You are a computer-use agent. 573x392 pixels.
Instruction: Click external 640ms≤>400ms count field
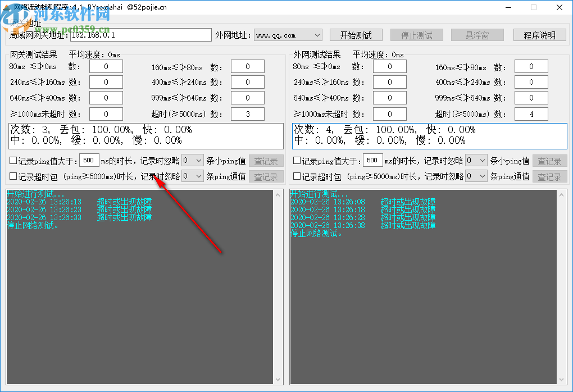[x=389, y=98]
